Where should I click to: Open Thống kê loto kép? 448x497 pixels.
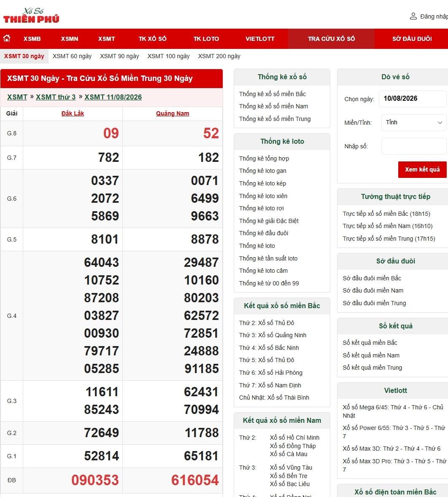pos(262,183)
